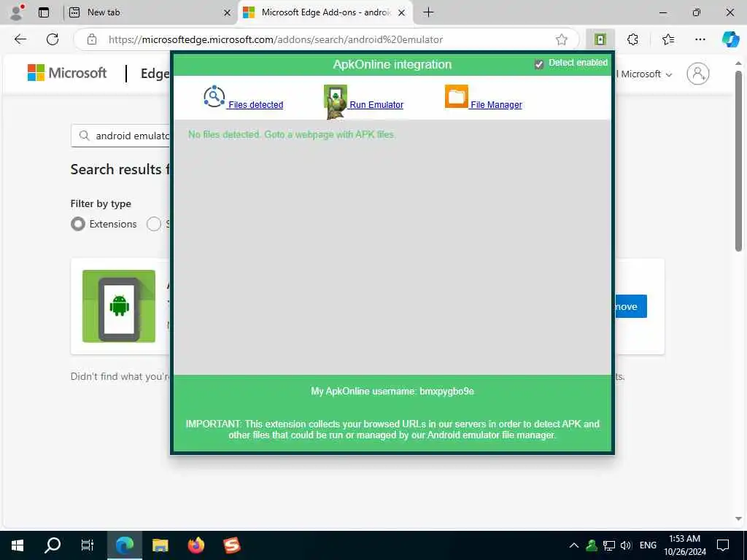This screenshot has width=747, height=560.
Task: Switch to Microsoft Edge Add-ons tab
Action: coord(326,12)
